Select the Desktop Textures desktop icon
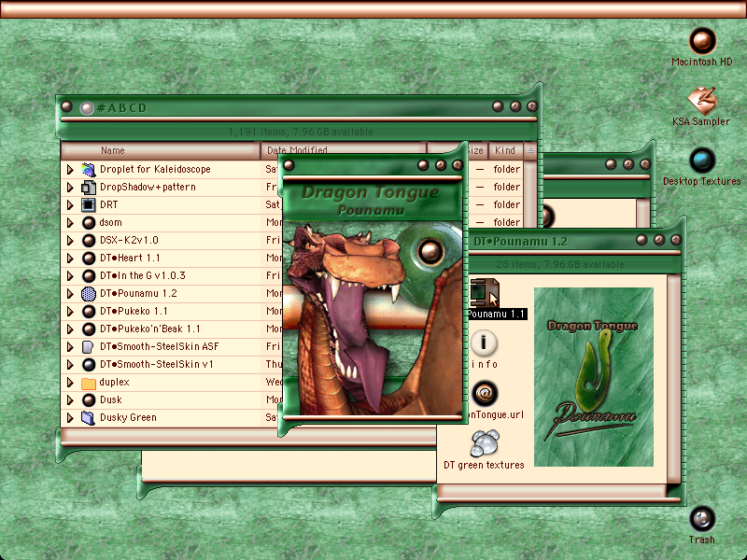 pos(702,161)
